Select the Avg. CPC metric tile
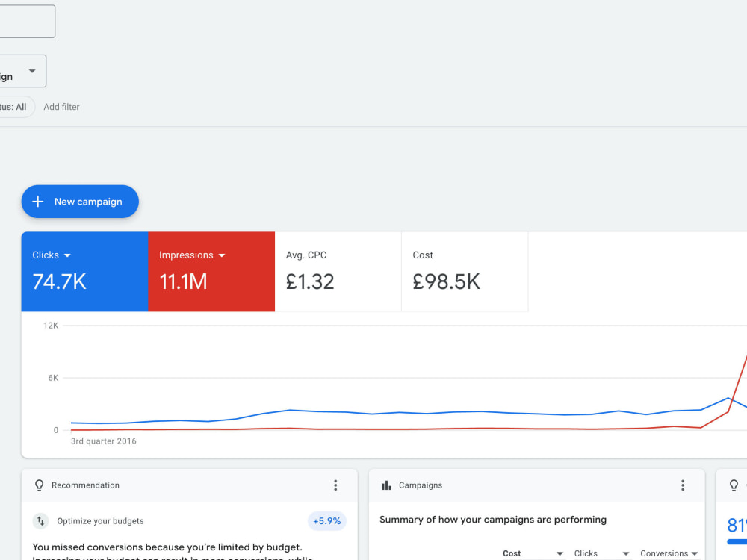 pyautogui.click(x=338, y=272)
